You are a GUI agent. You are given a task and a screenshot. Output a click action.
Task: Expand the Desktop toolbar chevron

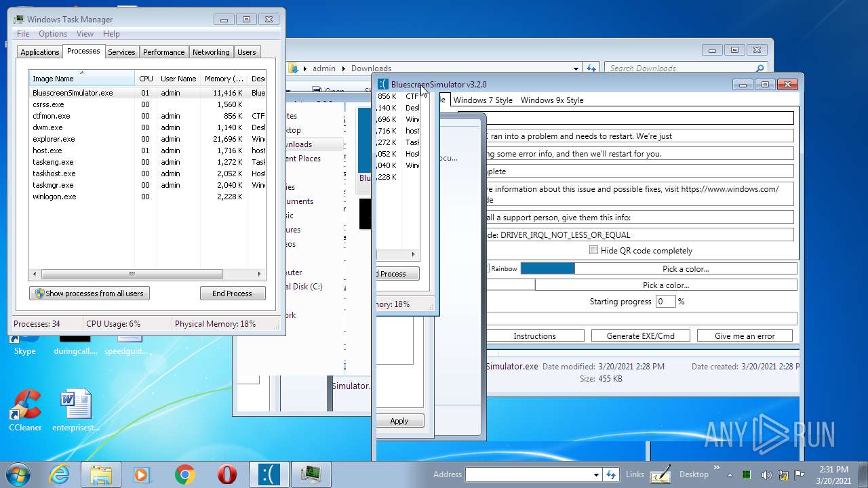pyautogui.click(x=716, y=468)
